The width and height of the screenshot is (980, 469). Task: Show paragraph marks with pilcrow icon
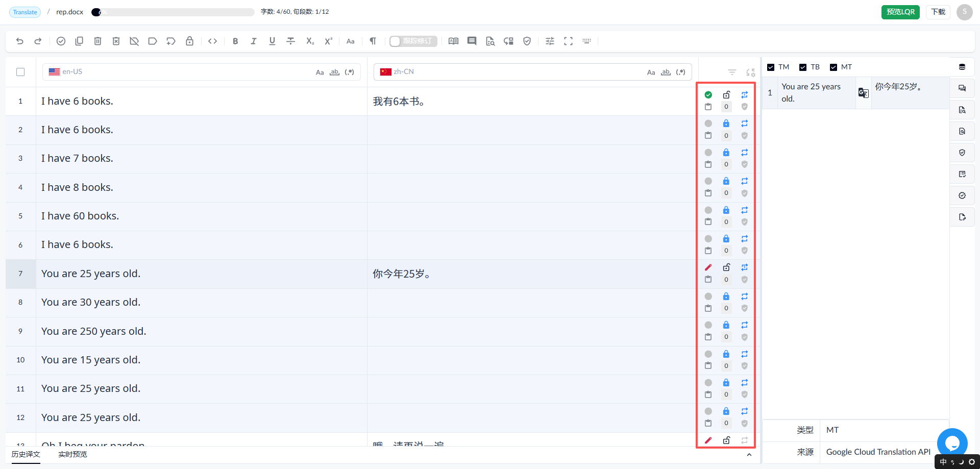(373, 41)
